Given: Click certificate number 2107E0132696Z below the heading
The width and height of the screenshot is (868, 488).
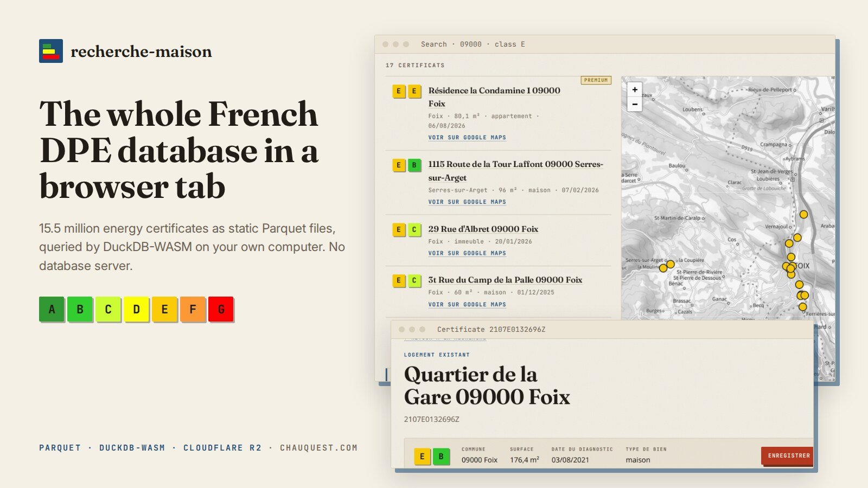Looking at the screenshot, I should (431, 419).
